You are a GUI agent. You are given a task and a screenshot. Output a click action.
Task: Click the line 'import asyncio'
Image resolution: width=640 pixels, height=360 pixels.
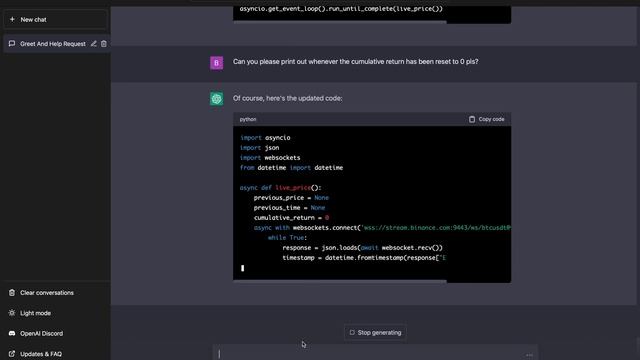(x=265, y=138)
